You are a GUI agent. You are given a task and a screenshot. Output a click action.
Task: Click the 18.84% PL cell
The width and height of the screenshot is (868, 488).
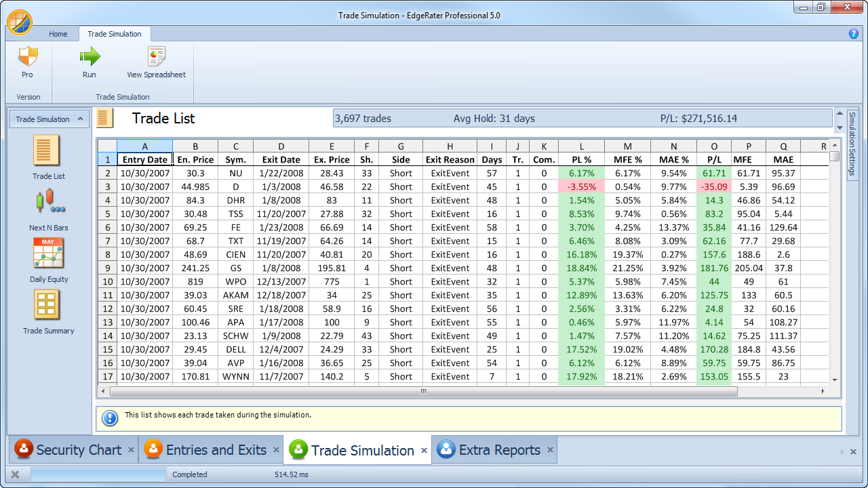(582, 268)
